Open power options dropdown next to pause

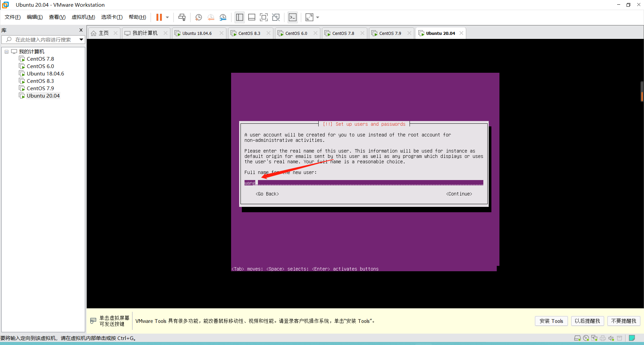coord(167,17)
